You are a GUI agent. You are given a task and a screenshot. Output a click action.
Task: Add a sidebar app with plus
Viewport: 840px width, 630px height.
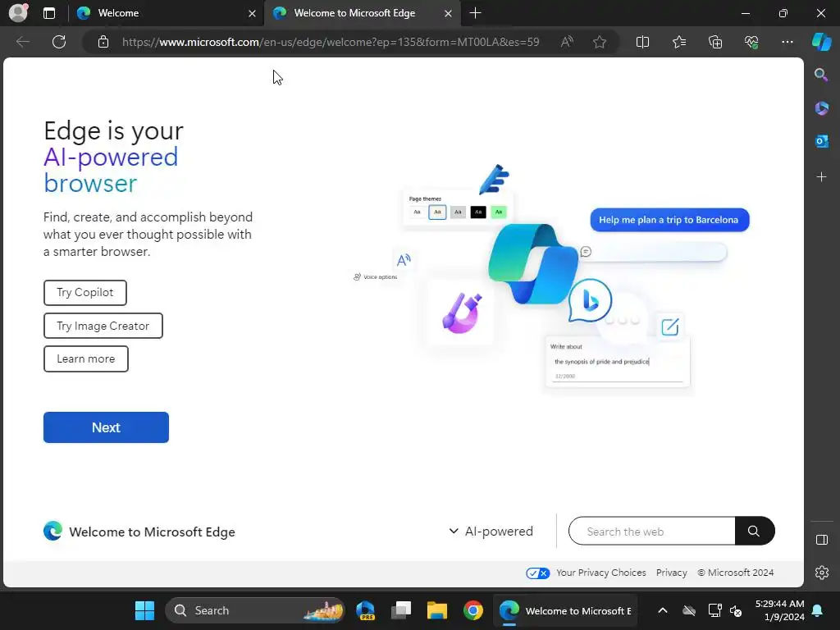pyautogui.click(x=821, y=177)
